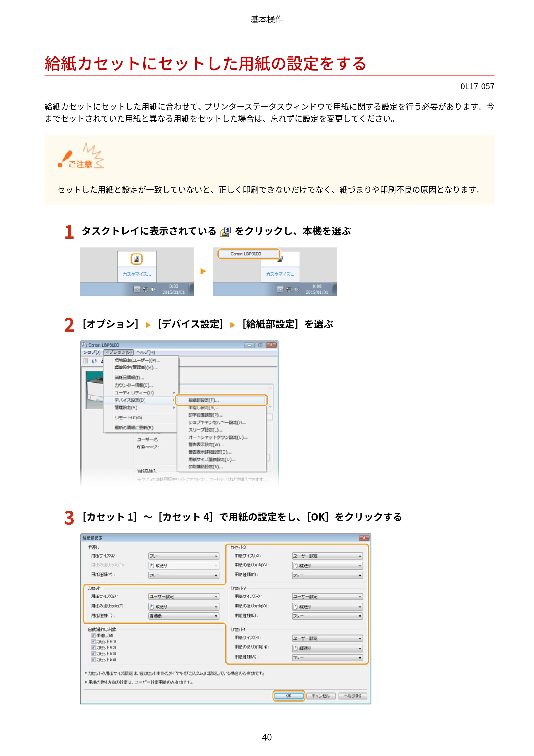Image resolution: width=534 pixels, height=756 pixels.
Task: Toggle カセット1 auto-select checkbox
Action: click(93, 641)
